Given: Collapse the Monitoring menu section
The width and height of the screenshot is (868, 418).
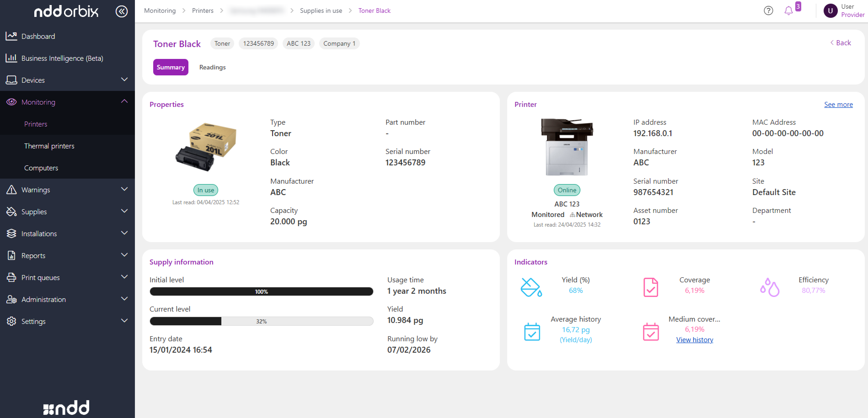Looking at the screenshot, I should tap(124, 102).
